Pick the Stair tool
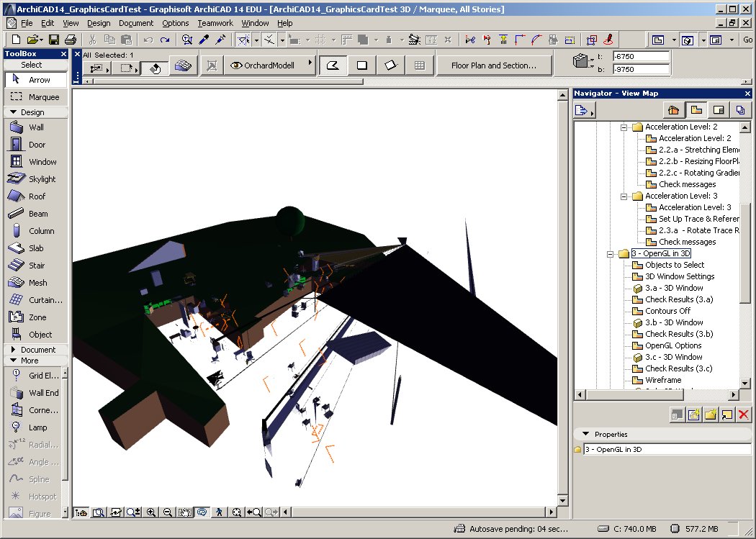This screenshot has height=539, width=756. click(x=35, y=266)
